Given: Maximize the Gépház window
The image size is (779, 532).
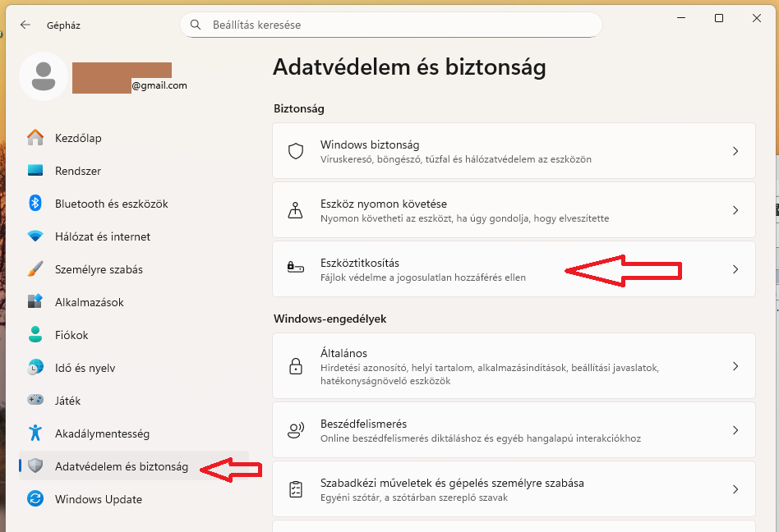Looking at the screenshot, I should point(719,18).
